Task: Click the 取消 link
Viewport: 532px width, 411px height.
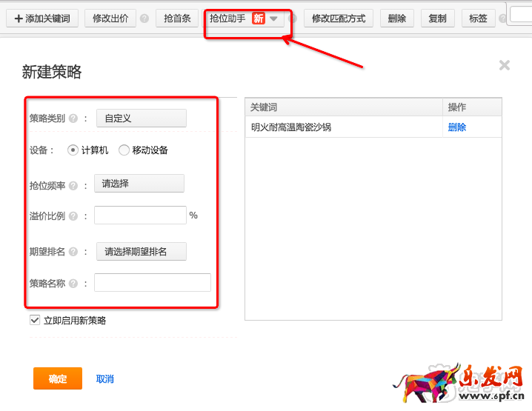Action: tap(105, 379)
